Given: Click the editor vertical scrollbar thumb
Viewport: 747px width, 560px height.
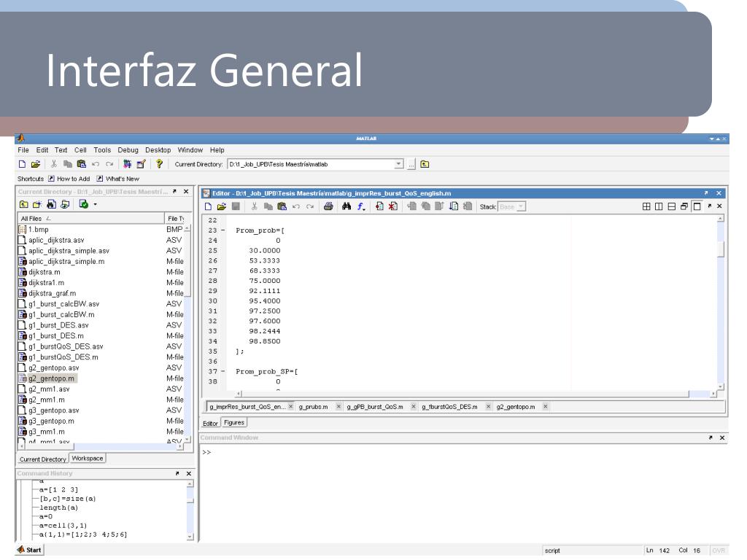Looking at the screenshot, I should click(x=721, y=249).
